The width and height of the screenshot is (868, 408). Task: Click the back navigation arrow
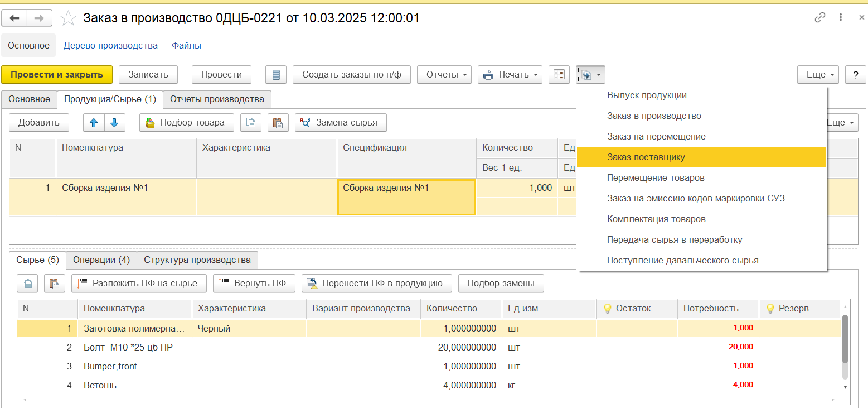pyautogui.click(x=14, y=18)
